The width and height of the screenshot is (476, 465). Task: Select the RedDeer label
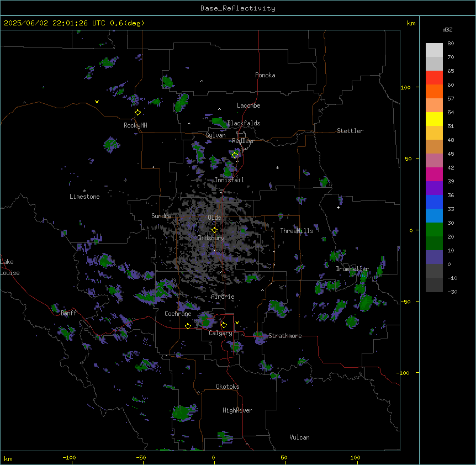(x=243, y=141)
